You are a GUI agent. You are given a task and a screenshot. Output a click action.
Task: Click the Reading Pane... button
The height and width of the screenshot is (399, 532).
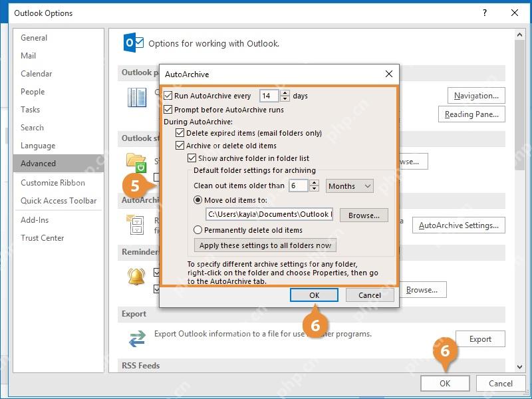[x=471, y=114]
